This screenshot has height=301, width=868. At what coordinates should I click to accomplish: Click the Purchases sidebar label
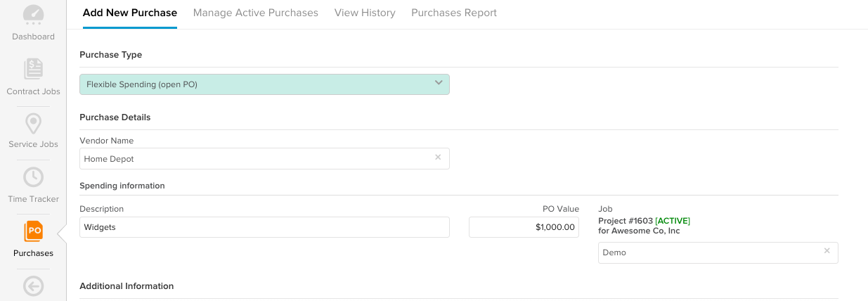pyautogui.click(x=33, y=253)
